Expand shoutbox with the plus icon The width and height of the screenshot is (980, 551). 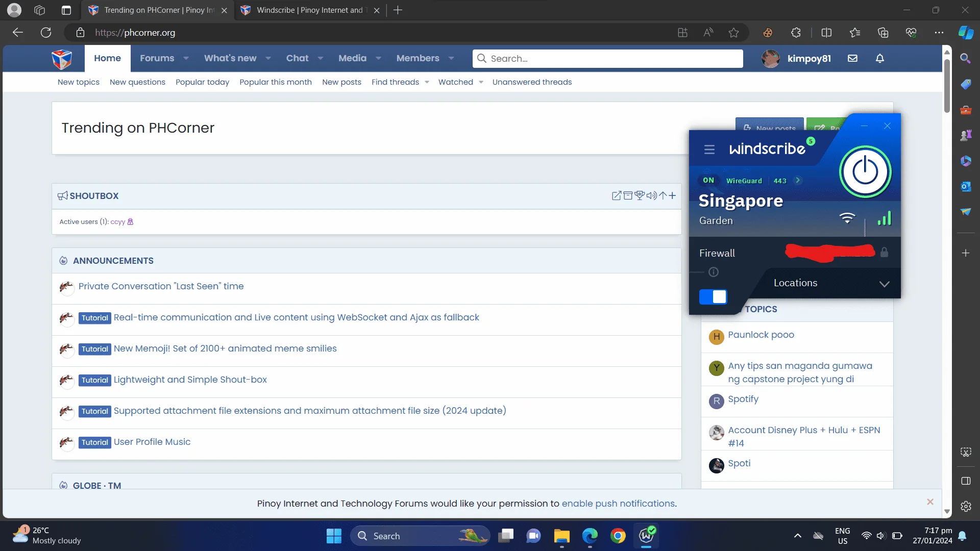tap(672, 195)
